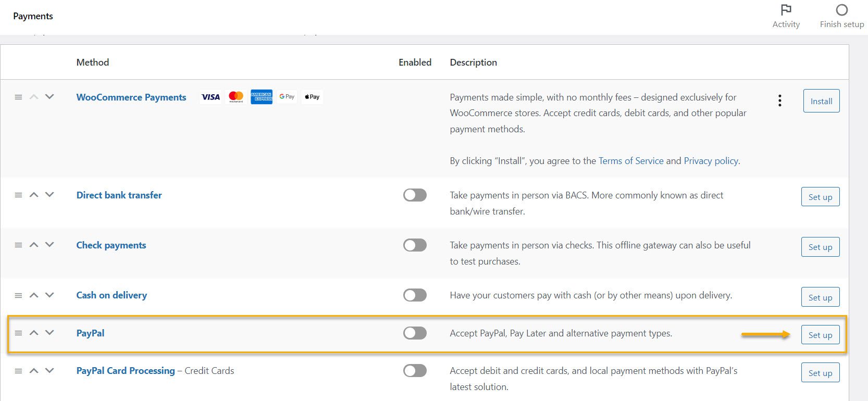This screenshot has height=401, width=868.
Task: Set up PayPal Card Processing
Action: click(820, 373)
